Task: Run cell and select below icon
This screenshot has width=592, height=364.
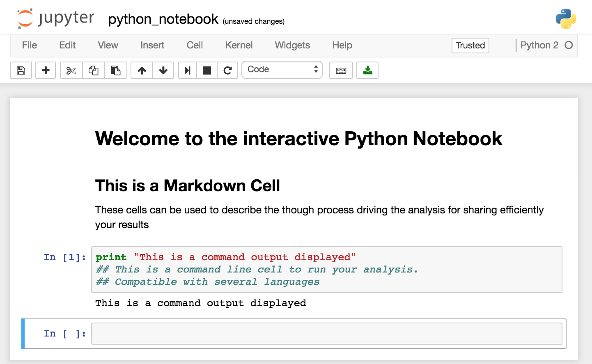Action: [188, 70]
